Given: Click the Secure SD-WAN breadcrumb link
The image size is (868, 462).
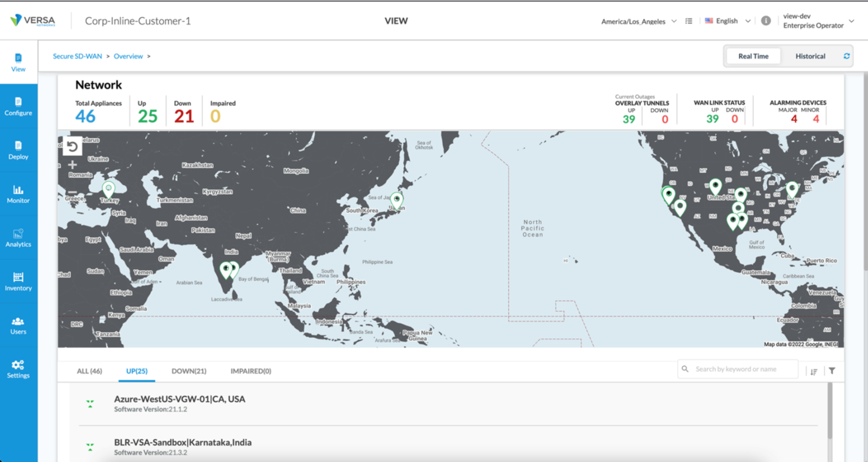Looking at the screenshot, I should point(77,56).
